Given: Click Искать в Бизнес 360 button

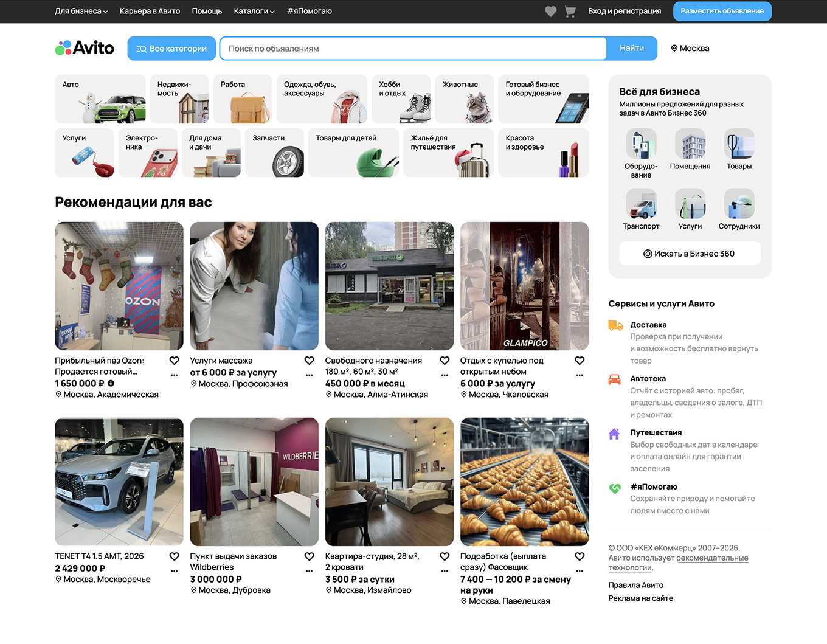Looking at the screenshot, I should [x=690, y=254].
